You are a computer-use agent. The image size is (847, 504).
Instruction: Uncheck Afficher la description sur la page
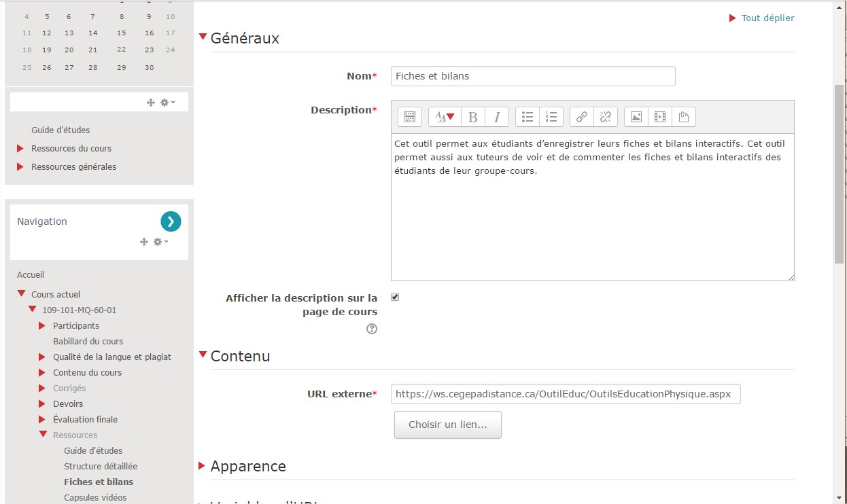click(395, 297)
